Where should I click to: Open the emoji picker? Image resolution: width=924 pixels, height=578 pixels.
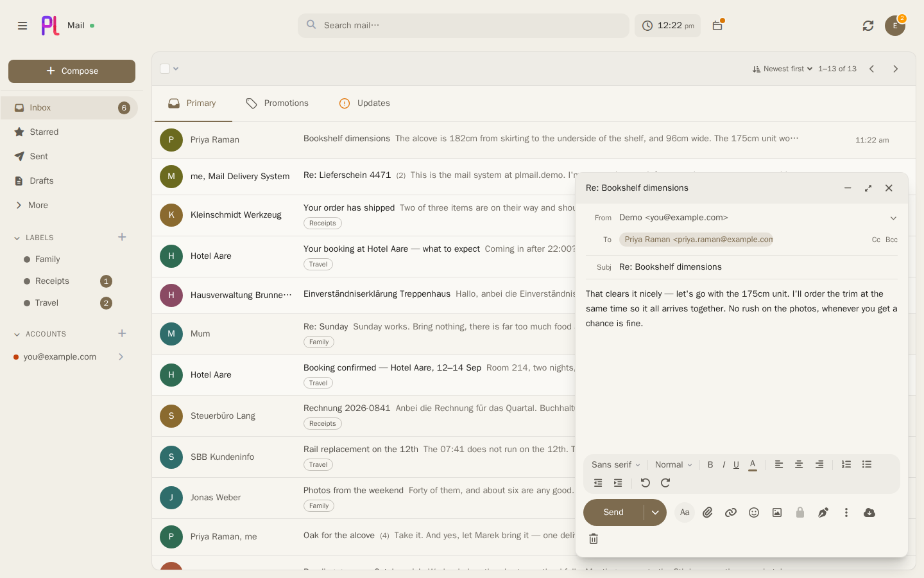754,512
